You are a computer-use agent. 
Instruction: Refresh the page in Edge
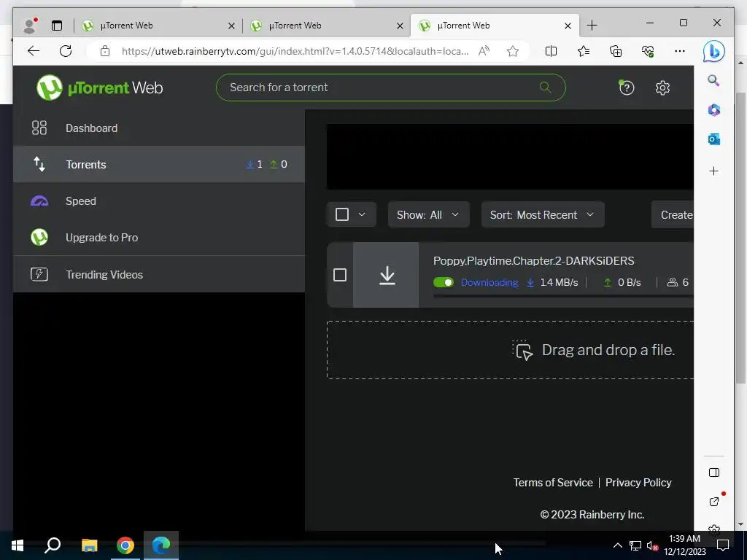tap(66, 51)
